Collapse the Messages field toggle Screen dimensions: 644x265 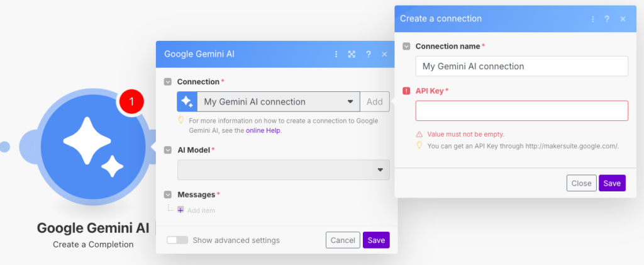point(167,195)
